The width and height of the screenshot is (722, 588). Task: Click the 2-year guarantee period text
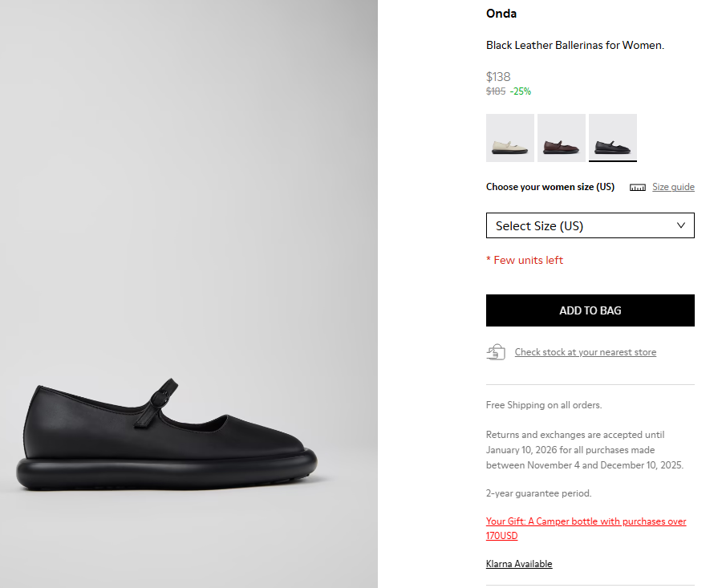pyautogui.click(x=538, y=493)
